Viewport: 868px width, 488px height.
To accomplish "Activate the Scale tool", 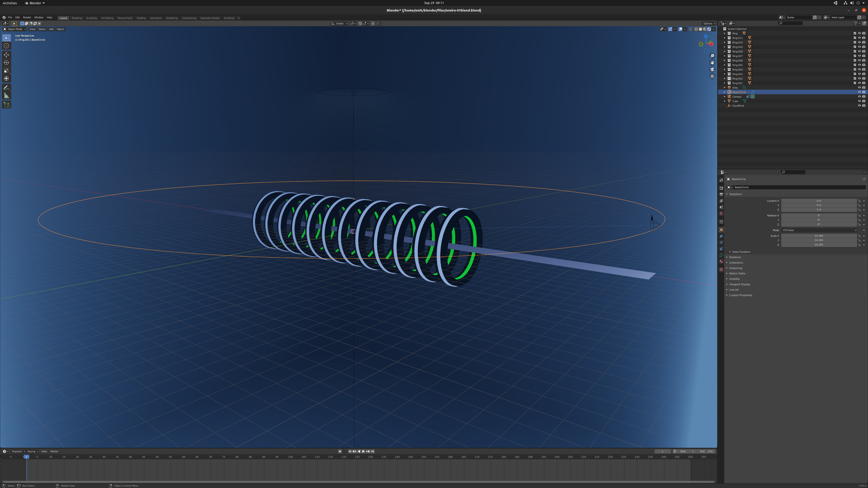I will [6, 71].
